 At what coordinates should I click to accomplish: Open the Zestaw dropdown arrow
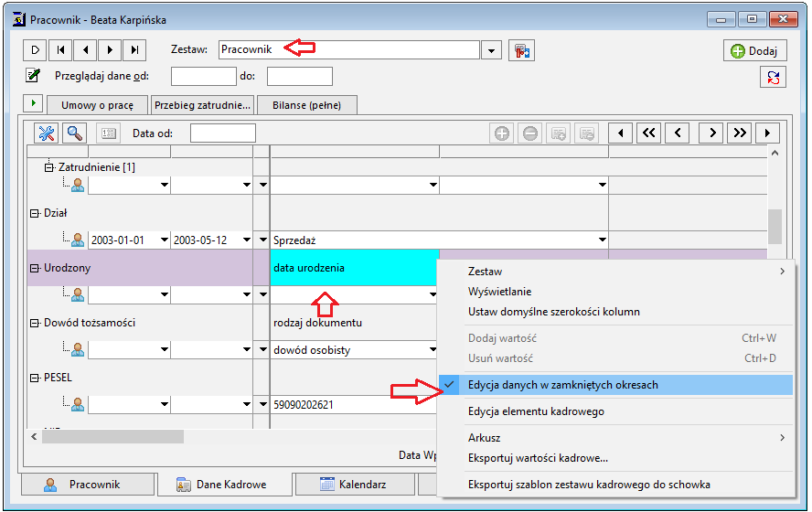(x=491, y=50)
